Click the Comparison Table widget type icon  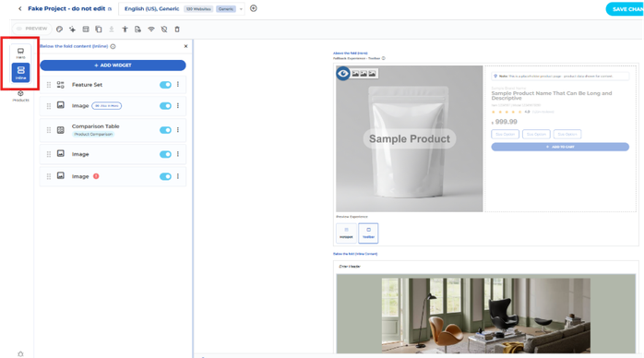(60, 130)
